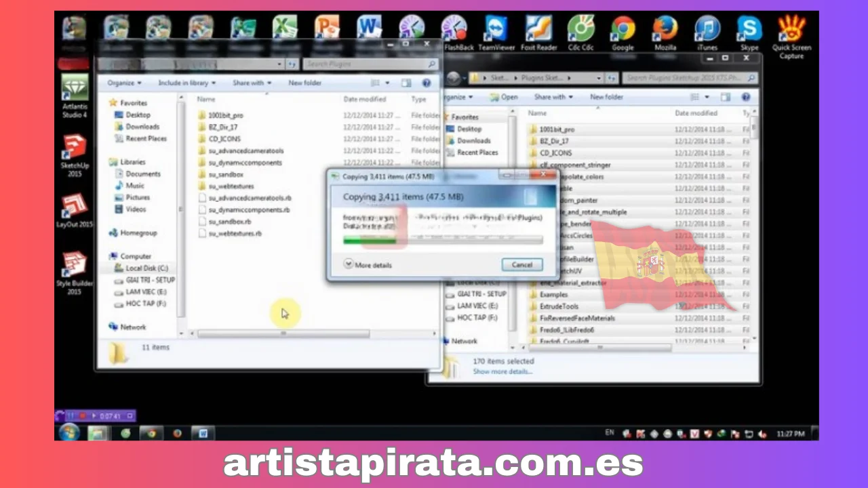
Task: Launch SketchUp 2015 from the desktop
Action: click(75, 155)
